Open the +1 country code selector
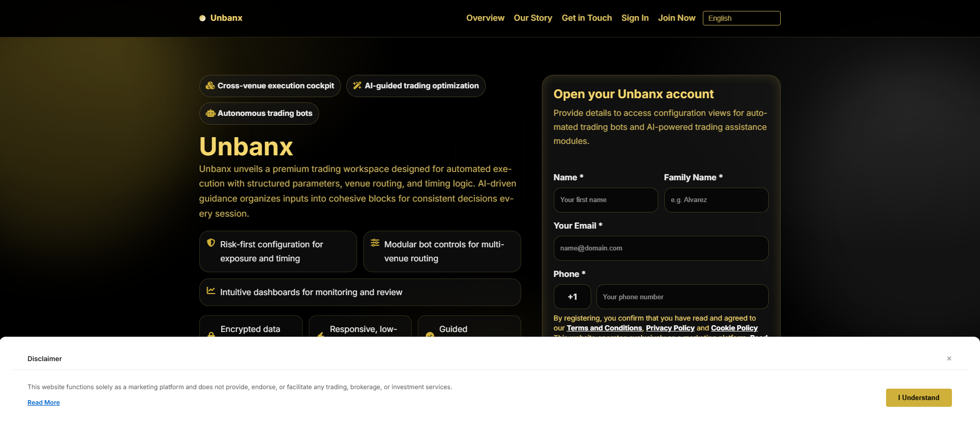This screenshot has width=980, height=425. [572, 297]
